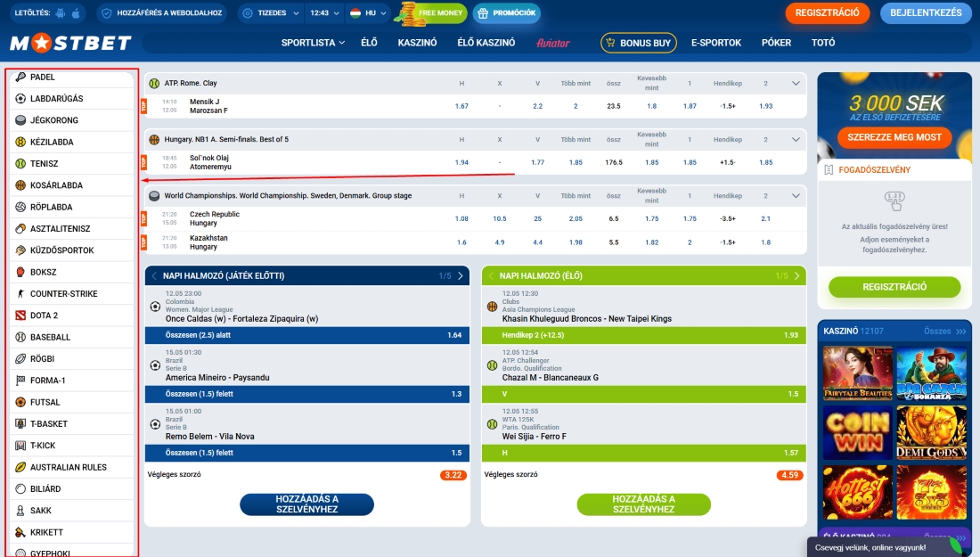
Task: Click the Promóciók button
Action: tap(506, 12)
